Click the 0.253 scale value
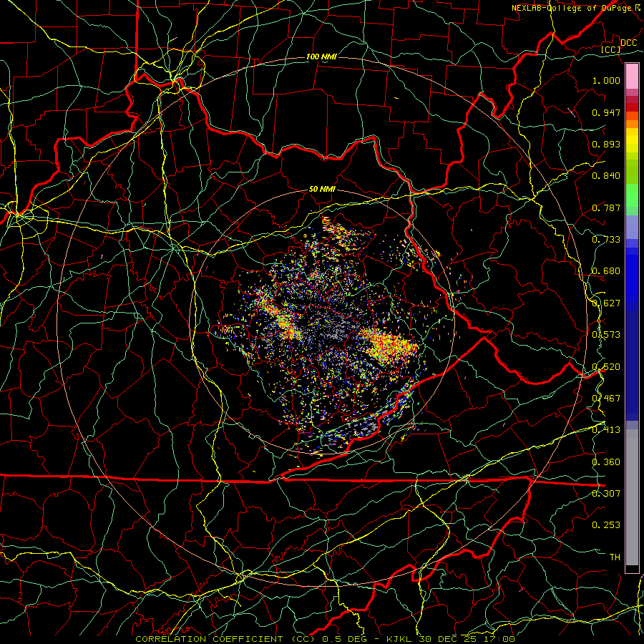 point(606,525)
